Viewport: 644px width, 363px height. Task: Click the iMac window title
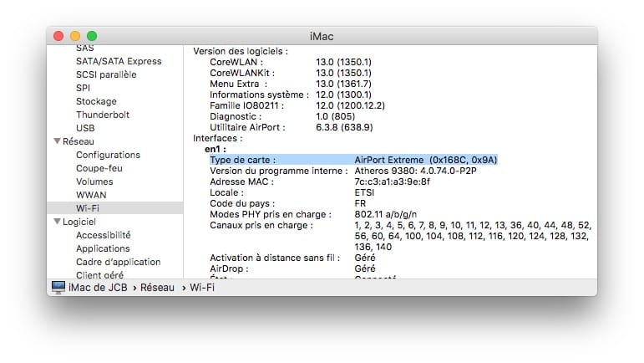point(322,37)
